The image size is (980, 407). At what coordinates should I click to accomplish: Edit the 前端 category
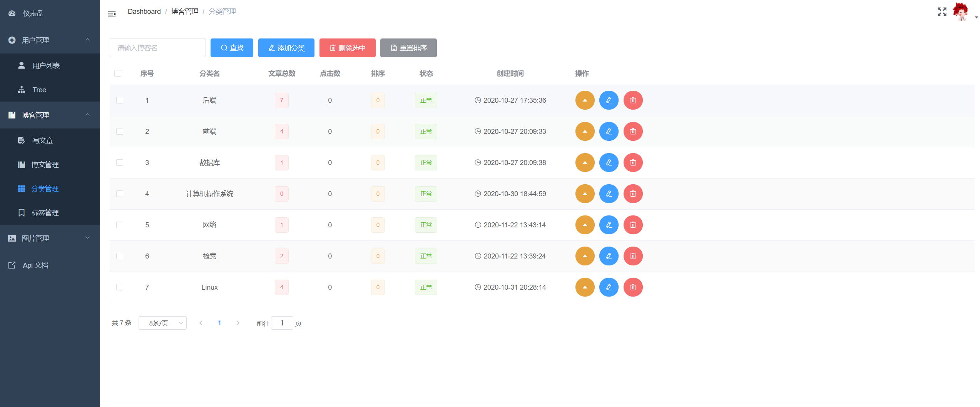[609, 132]
